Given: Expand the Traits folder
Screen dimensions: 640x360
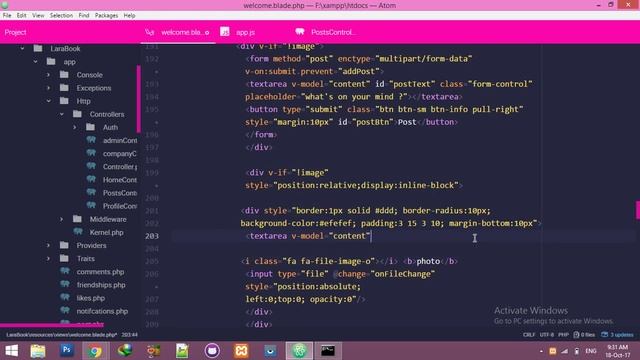Looking at the screenshot, I should tap(49, 258).
